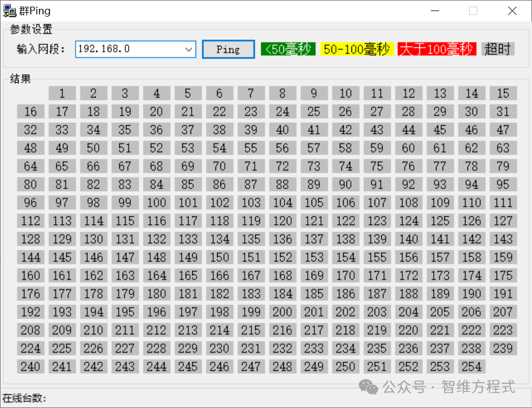Select host cell number 240
Screen dimensions: 532x408
click(30, 367)
